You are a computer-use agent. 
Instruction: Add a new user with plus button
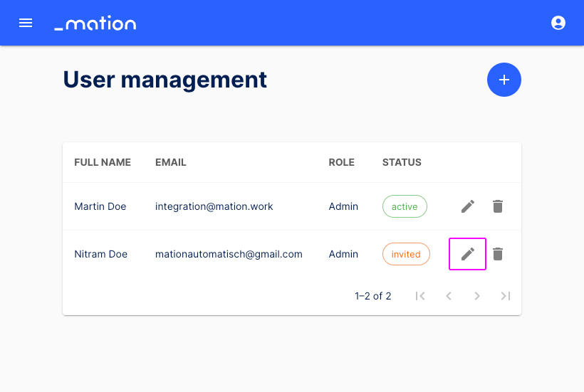[504, 80]
